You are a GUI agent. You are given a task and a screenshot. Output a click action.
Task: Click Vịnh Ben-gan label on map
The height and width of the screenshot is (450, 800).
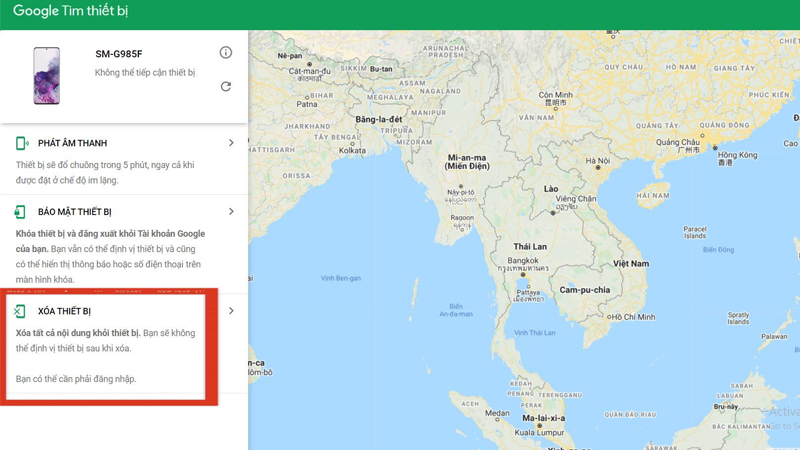click(x=341, y=278)
